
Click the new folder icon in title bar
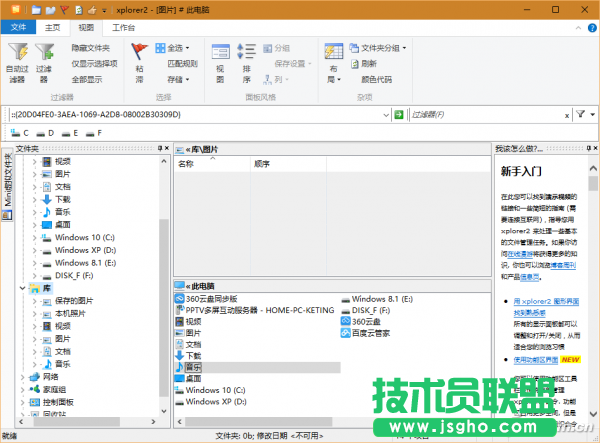pos(36,10)
